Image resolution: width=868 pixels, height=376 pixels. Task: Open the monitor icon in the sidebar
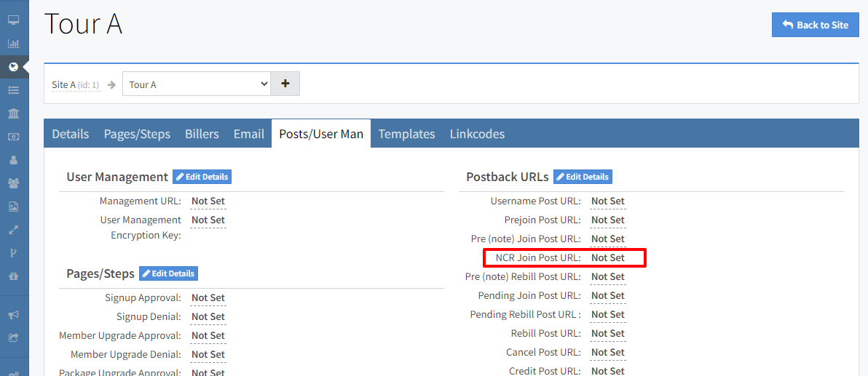tap(13, 20)
